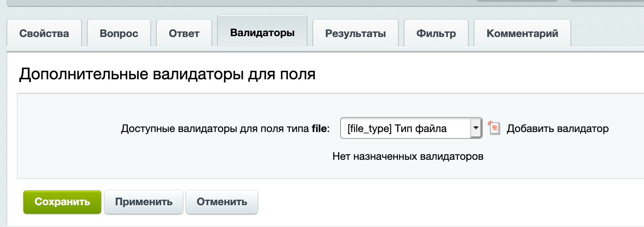Click the validator dropdown arrow button
The width and height of the screenshot is (644, 227).
point(476,128)
